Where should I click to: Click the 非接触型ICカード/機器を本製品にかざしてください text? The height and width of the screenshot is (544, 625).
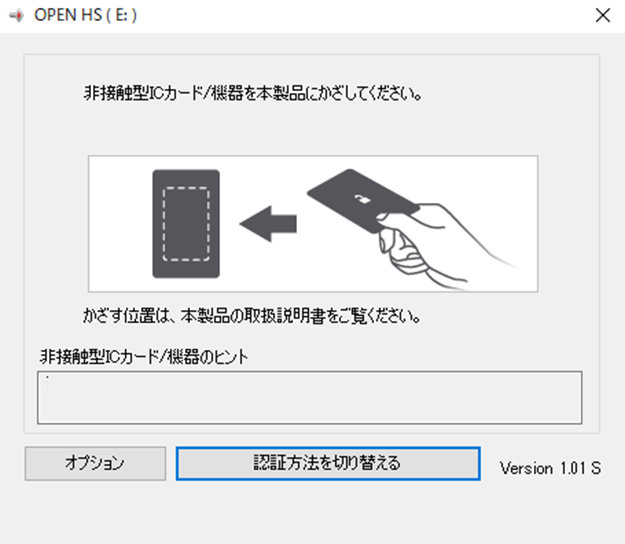click(x=253, y=94)
